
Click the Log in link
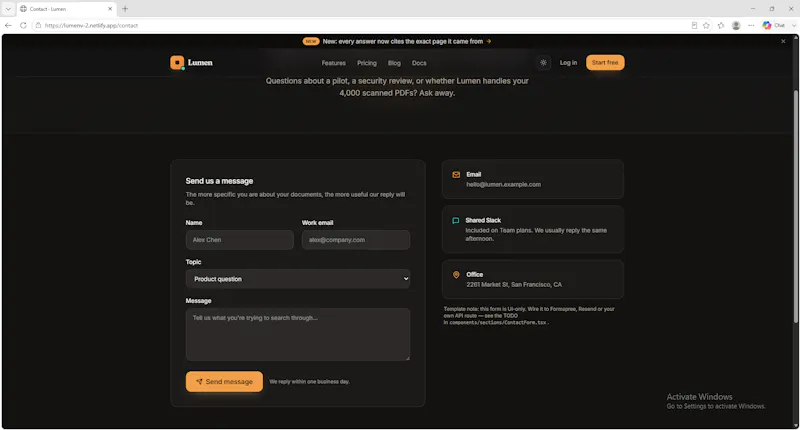click(x=568, y=62)
